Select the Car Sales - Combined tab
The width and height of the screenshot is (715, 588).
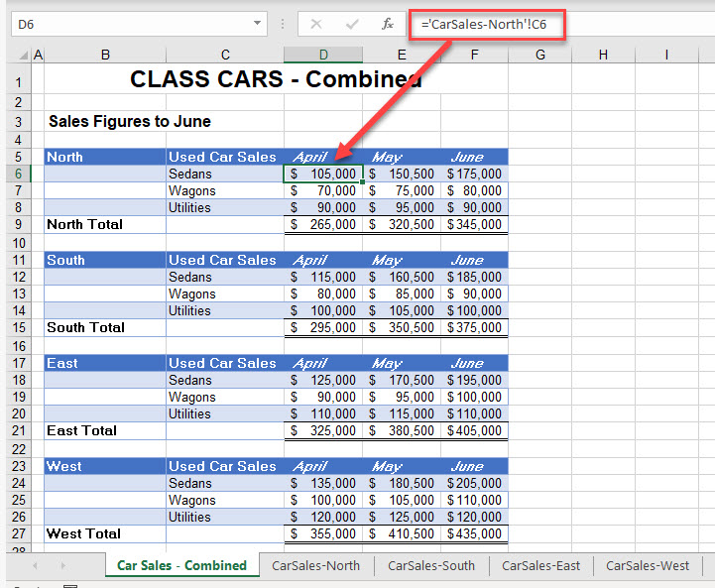click(181, 565)
